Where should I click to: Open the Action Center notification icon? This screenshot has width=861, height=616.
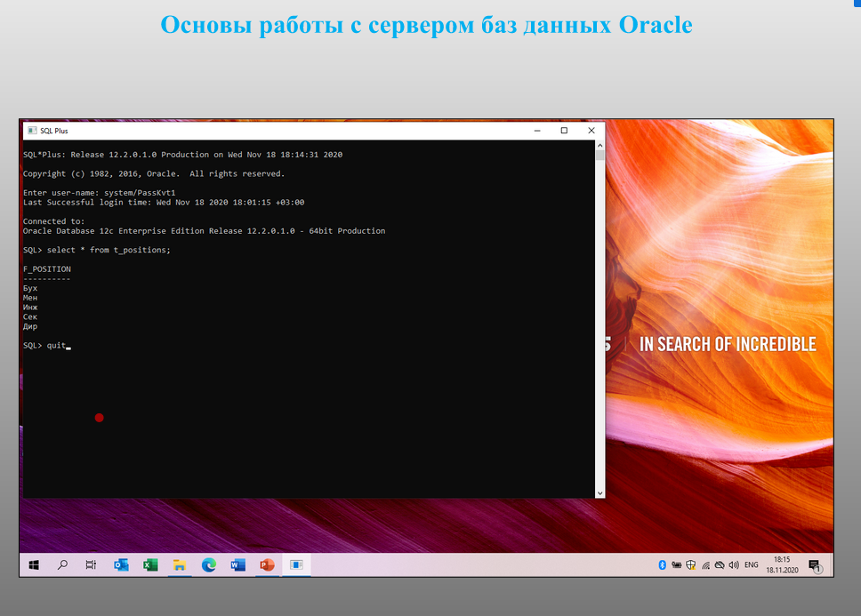(815, 565)
